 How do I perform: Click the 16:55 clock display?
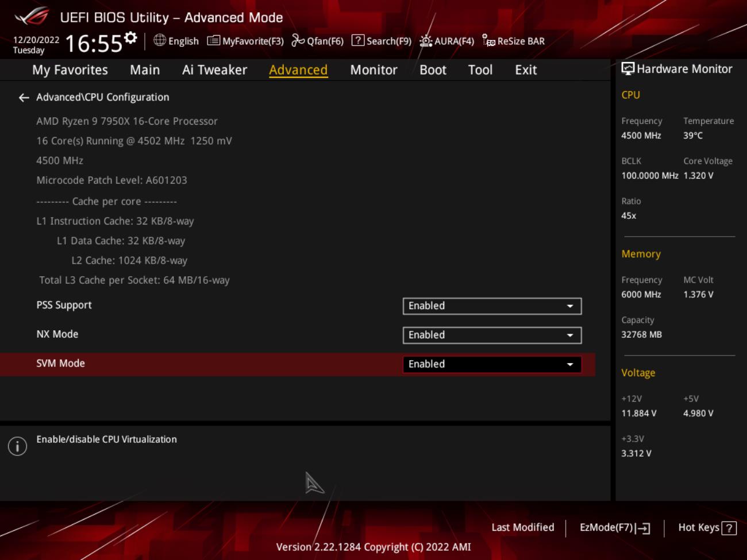pyautogui.click(x=94, y=44)
